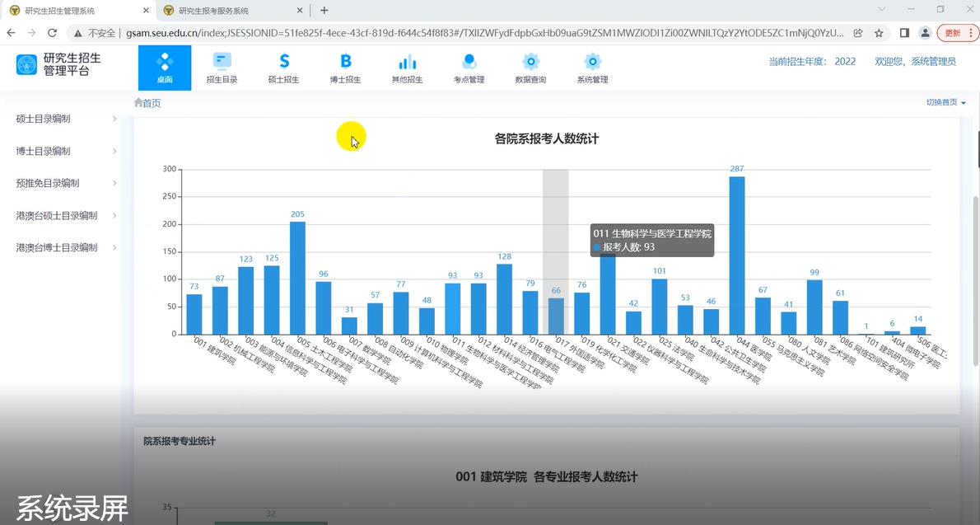Viewport: 980px width, 525px height.
Task: Click the 005 土木工程学院 bar with value 205
Action: [297, 278]
